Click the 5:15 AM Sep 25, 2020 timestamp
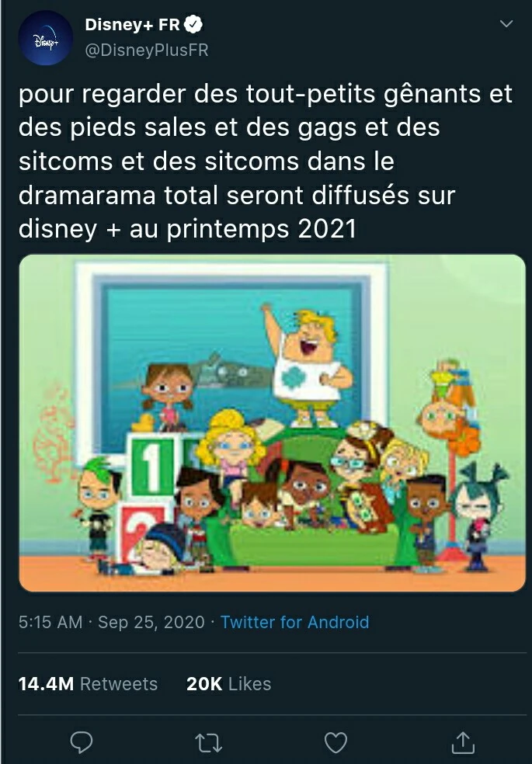 (x=112, y=622)
